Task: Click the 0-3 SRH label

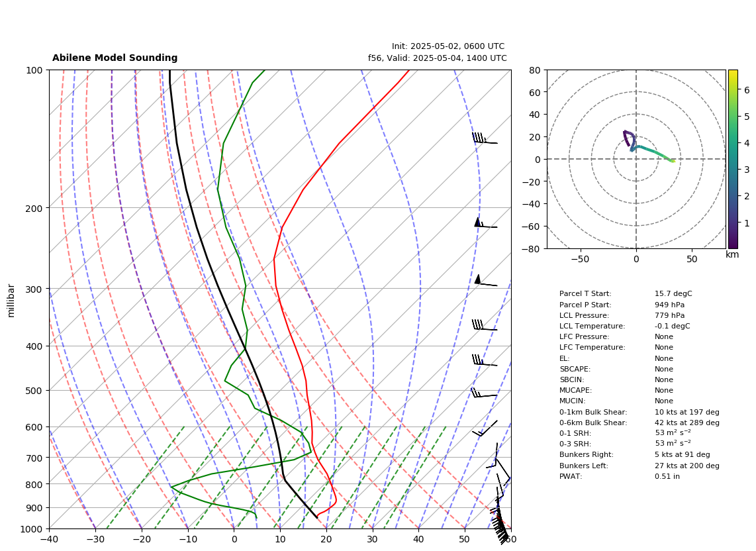Action: click(x=575, y=444)
